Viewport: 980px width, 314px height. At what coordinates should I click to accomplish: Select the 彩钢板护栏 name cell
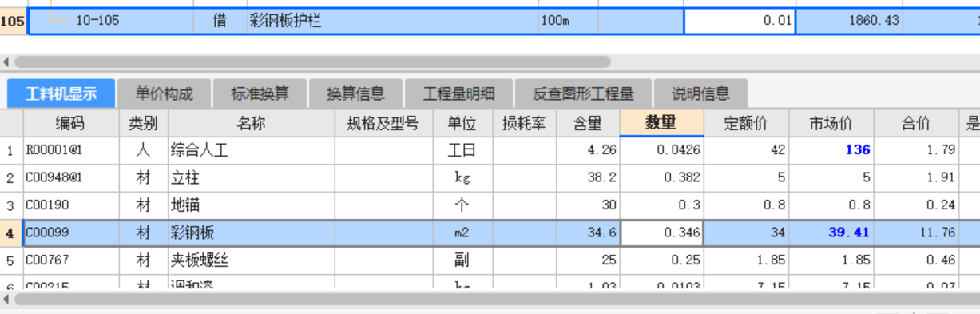tap(392, 21)
